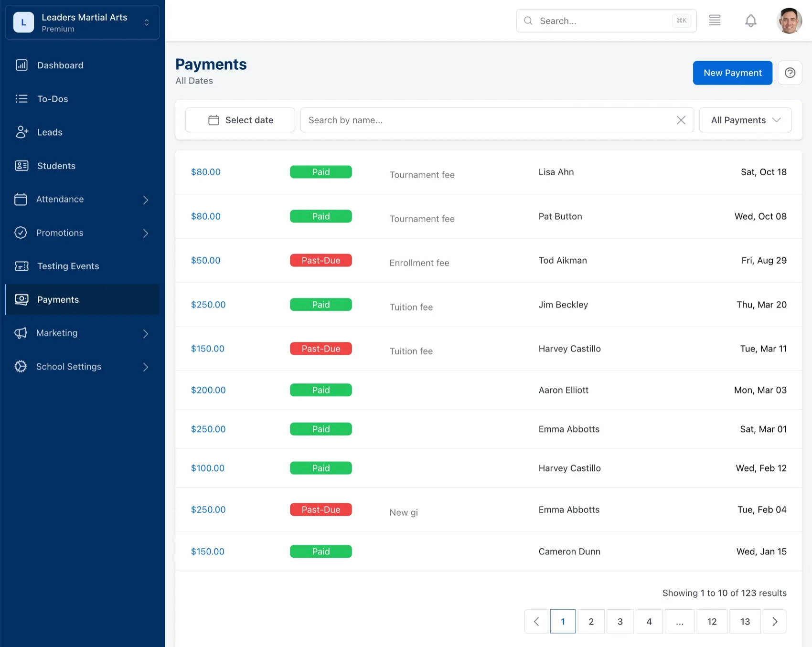
Task: Open the help icon beside New Payment
Action: click(790, 73)
